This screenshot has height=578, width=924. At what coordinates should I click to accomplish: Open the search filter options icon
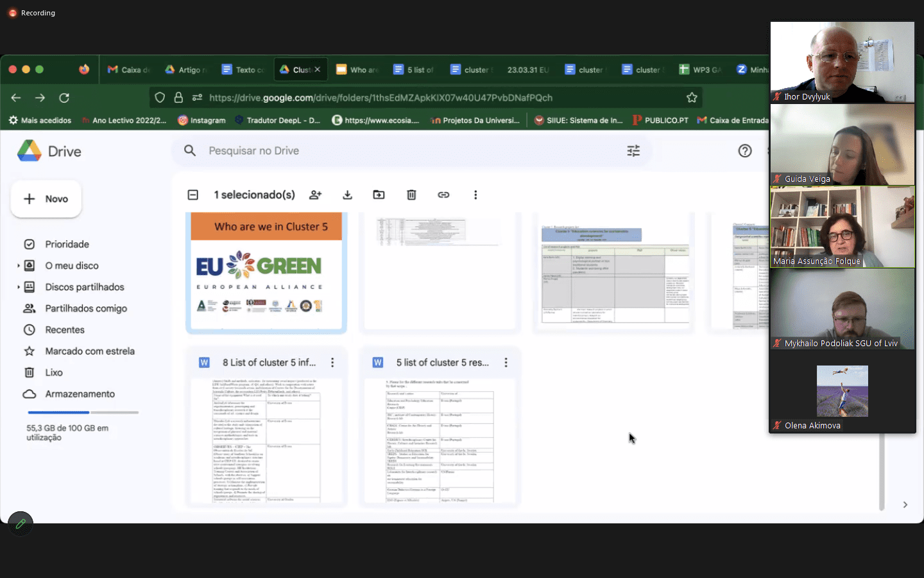(x=633, y=150)
